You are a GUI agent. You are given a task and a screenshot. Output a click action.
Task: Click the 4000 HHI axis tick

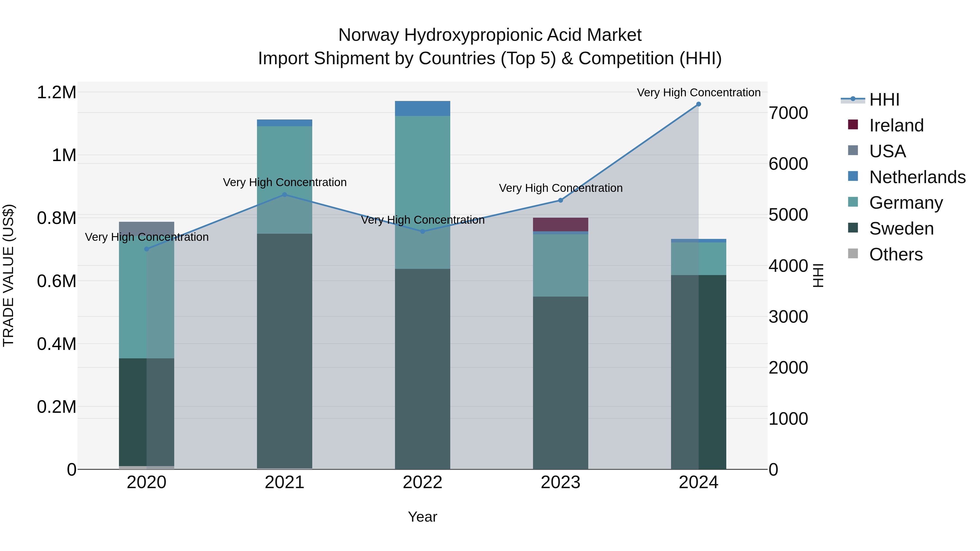(788, 266)
